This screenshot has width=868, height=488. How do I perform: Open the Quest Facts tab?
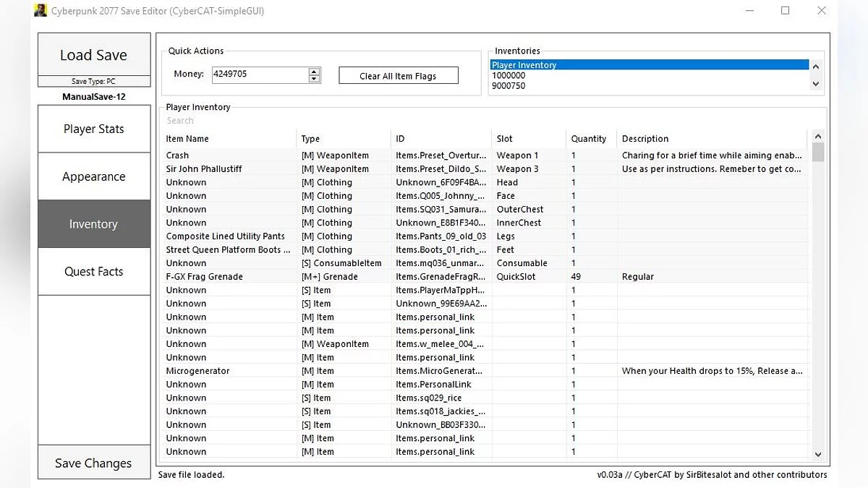[94, 272]
